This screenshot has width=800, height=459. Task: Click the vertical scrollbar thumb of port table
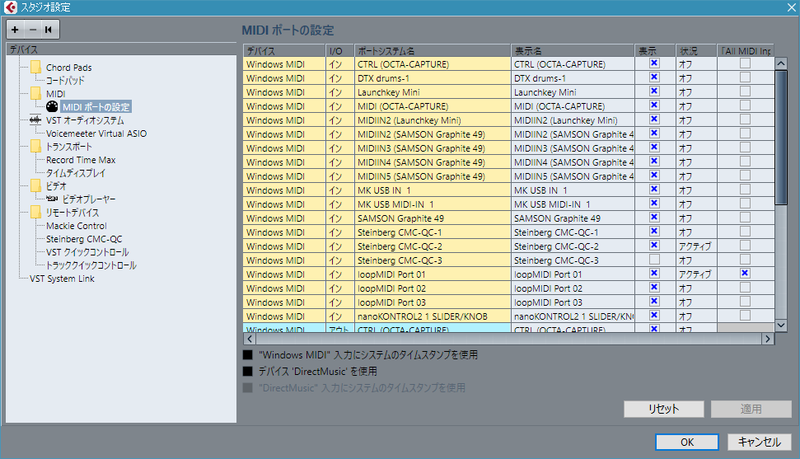[781, 138]
